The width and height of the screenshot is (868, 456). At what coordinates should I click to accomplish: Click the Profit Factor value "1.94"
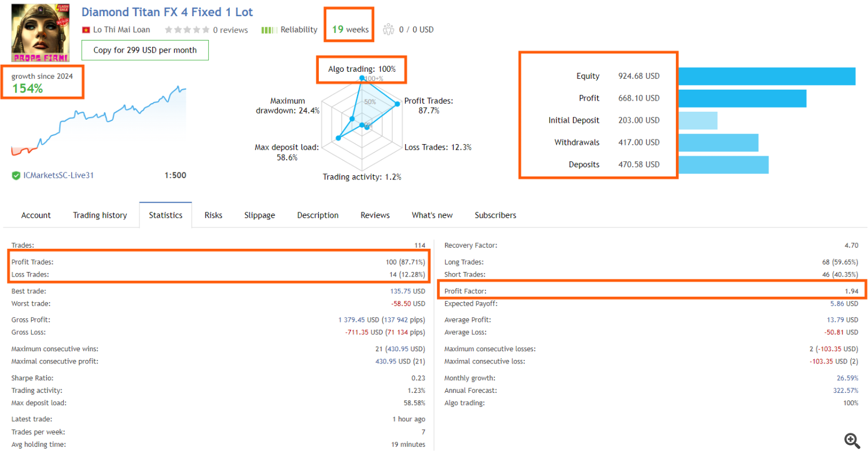[852, 291]
